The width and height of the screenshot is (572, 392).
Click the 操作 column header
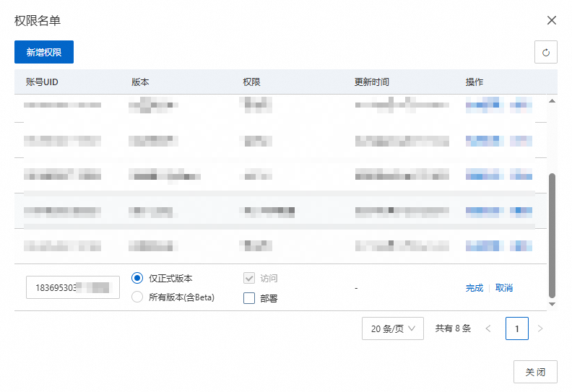(x=474, y=82)
